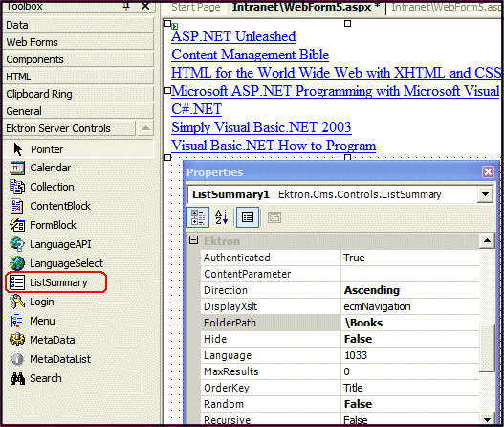The image size is (504, 427).
Task: Pick the Calendar control icon
Action: [x=17, y=168]
